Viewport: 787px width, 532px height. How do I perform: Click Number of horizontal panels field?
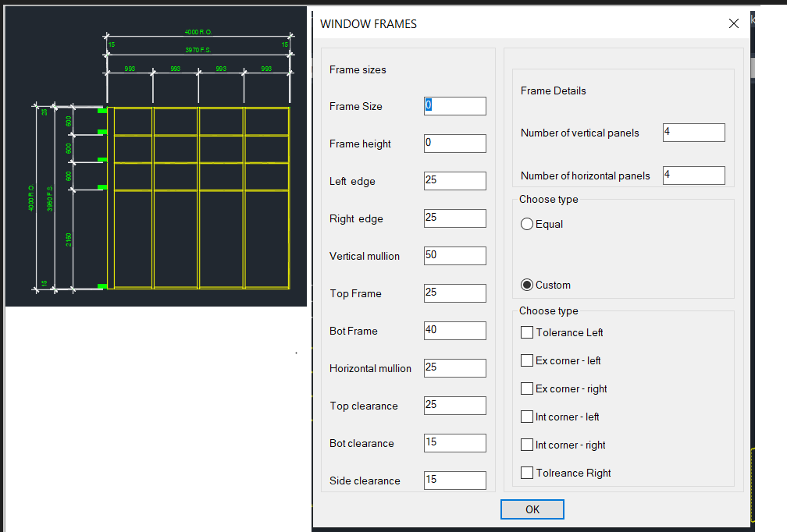click(x=693, y=176)
